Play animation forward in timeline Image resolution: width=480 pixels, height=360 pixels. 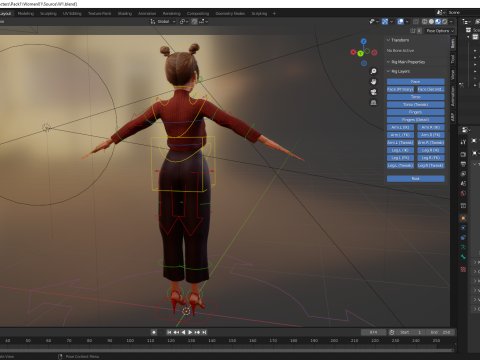coord(190,332)
